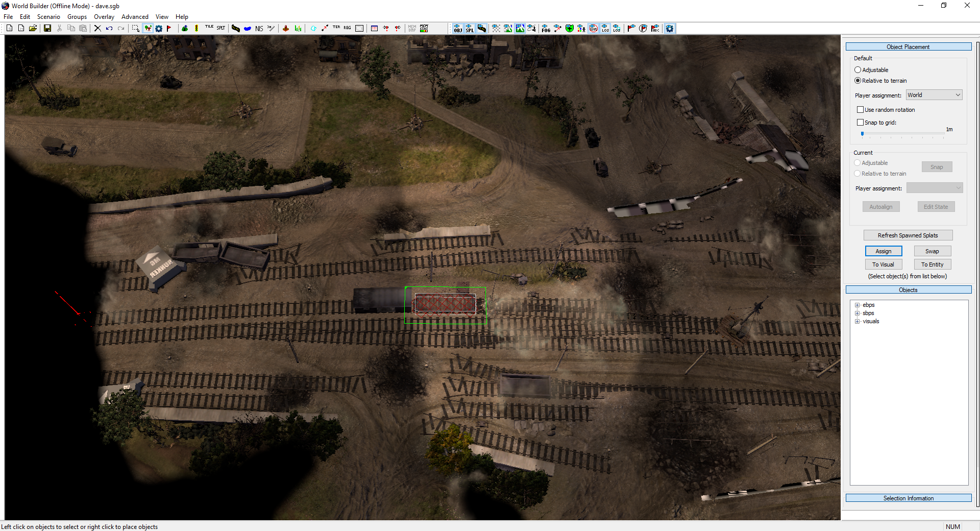
Task: Select the grass green bars tool
Action: [298, 28]
